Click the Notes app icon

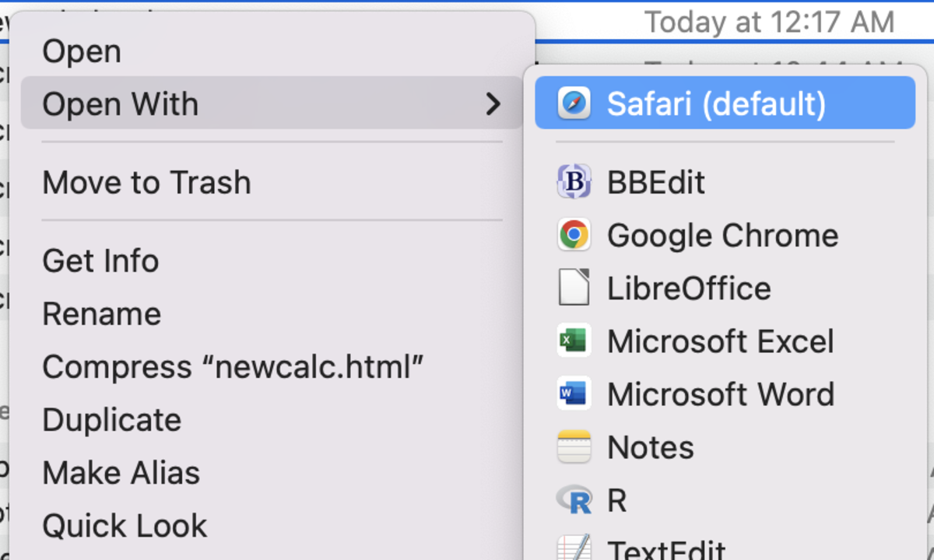574,447
